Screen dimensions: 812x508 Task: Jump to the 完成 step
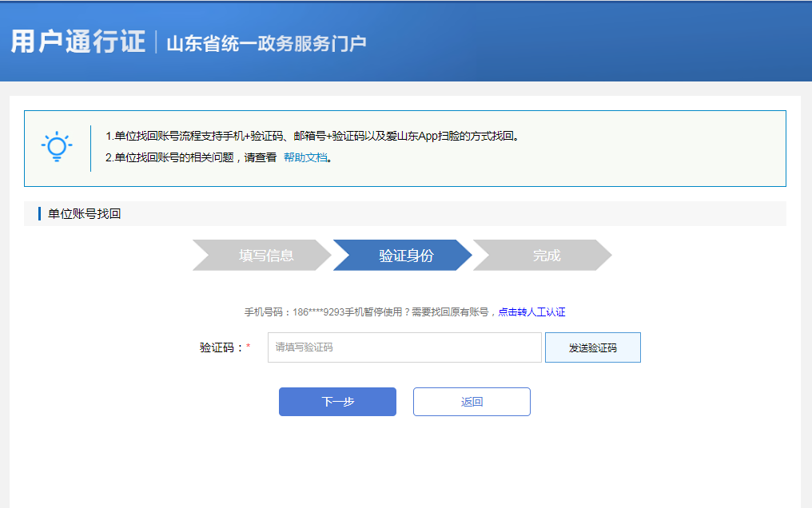click(547, 256)
